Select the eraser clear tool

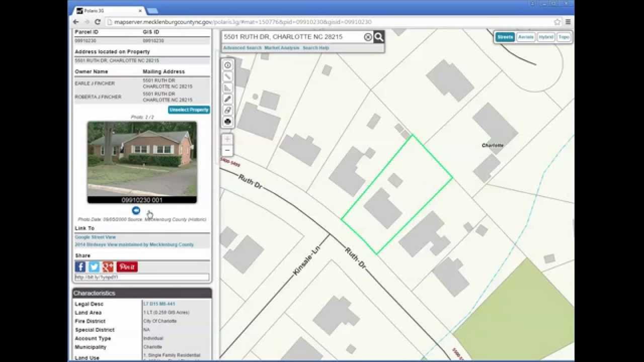(227, 110)
